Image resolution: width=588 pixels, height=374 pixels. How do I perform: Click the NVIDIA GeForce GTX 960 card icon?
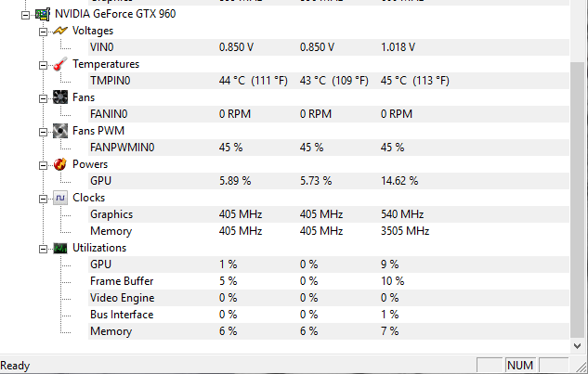[x=43, y=14]
